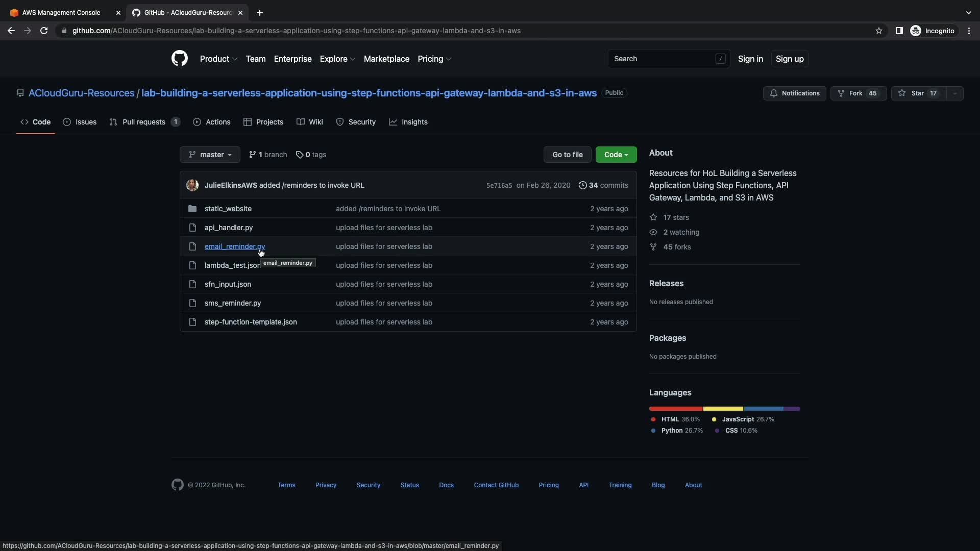Expand the green Code dropdown
Screen dimensions: 980x551
(616, 155)
